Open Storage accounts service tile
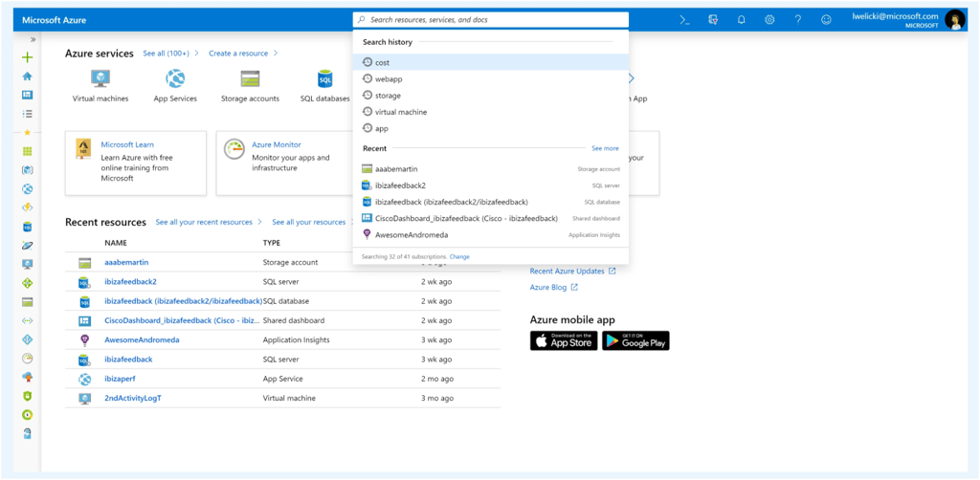The image size is (980, 480). [x=250, y=86]
